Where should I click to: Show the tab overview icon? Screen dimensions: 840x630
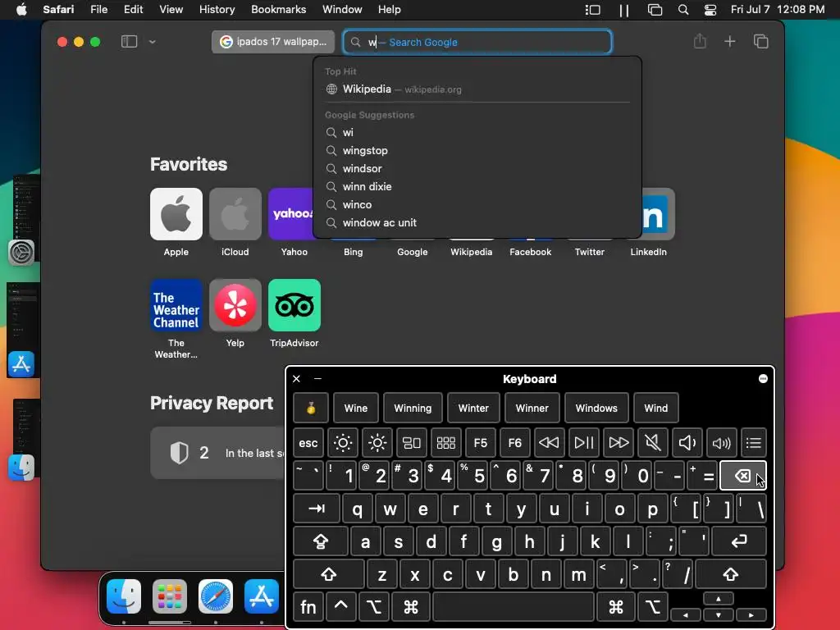point(760,41)
